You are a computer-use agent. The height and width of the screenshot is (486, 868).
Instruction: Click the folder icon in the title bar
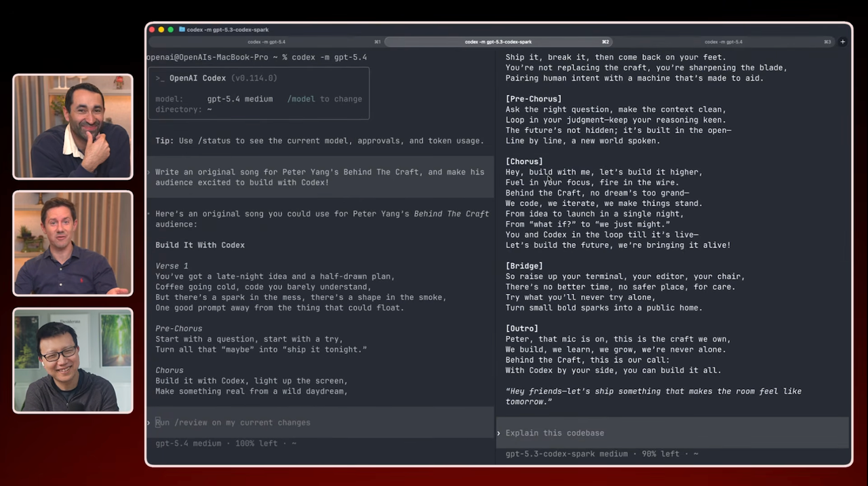(x=182, y=30)
